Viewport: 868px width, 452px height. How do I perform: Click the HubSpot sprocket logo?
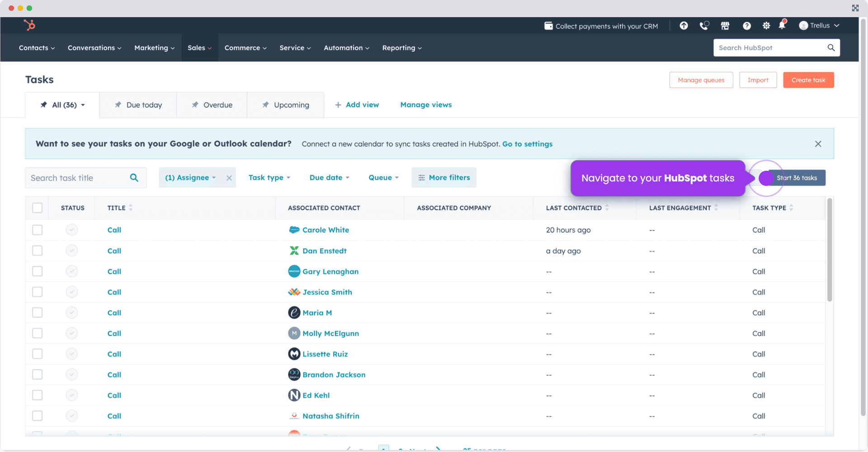tap(29, 25)
